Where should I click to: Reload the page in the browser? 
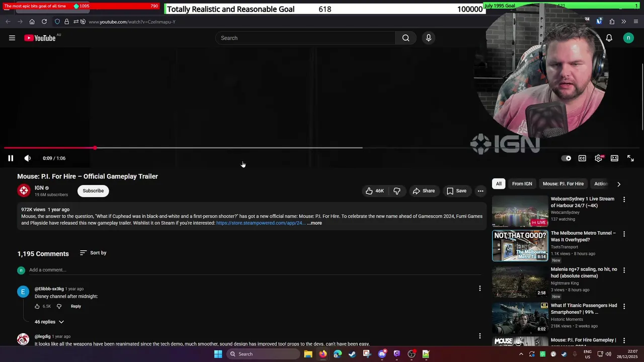44,22
